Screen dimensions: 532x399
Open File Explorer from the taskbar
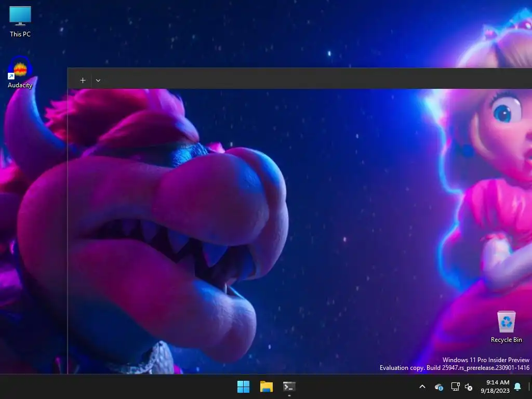pyautogui.click(x=267, y=387)
